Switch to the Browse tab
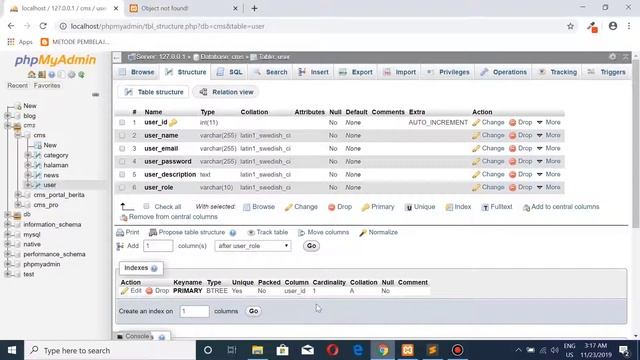This screenshot has width=640, height=360. [137, 72]
